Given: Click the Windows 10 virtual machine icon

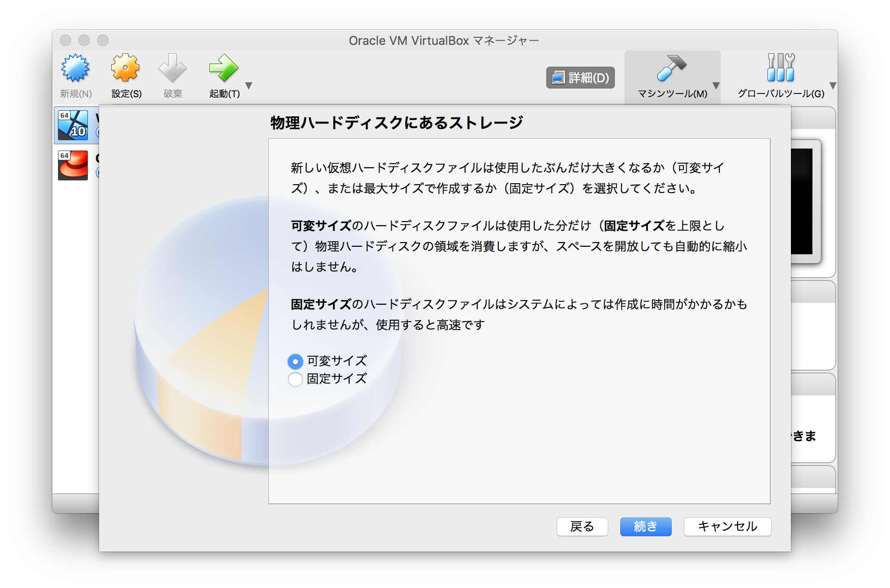Looking at the screenshot, I should pyautogui.click(x=73, y=125).
